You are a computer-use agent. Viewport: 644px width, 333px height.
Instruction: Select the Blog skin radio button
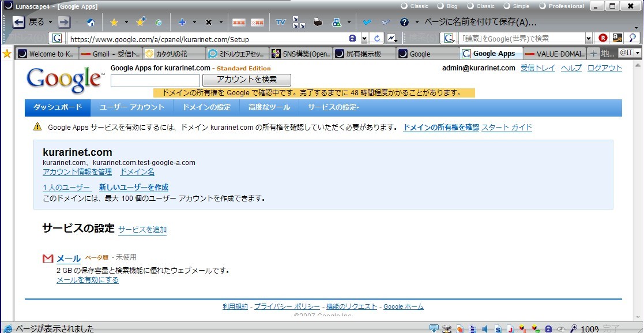(x=440, y=6)
